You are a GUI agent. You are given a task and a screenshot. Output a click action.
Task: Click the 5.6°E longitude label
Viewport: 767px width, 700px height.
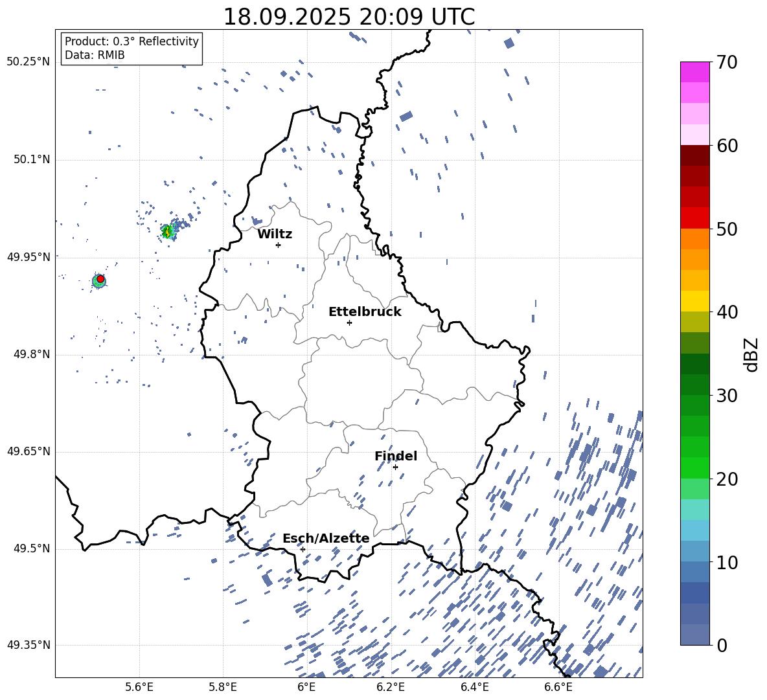[139, 687]
